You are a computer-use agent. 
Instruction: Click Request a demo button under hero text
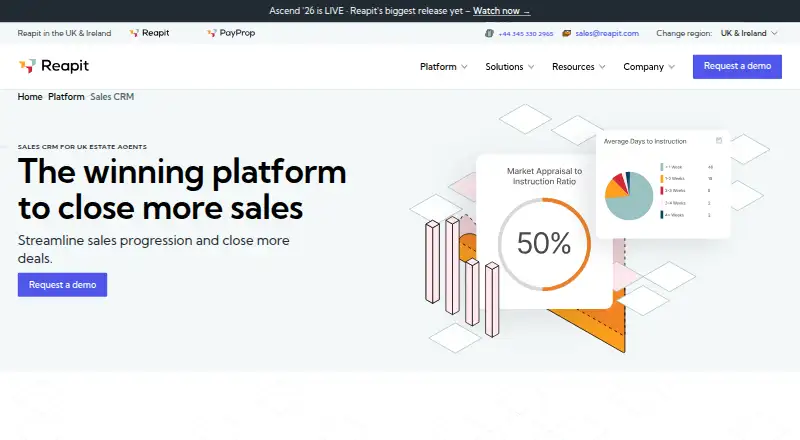pos(62,285)
